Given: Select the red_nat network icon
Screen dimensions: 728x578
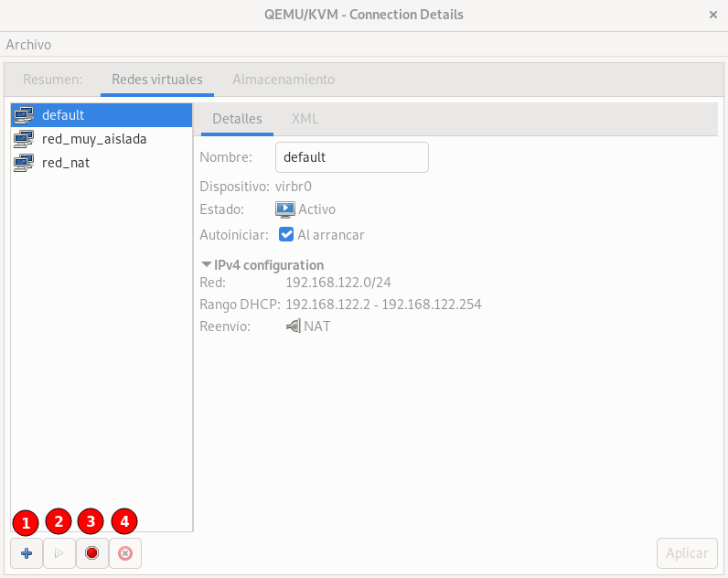Looking at the screenshot, I should (24, 163).
